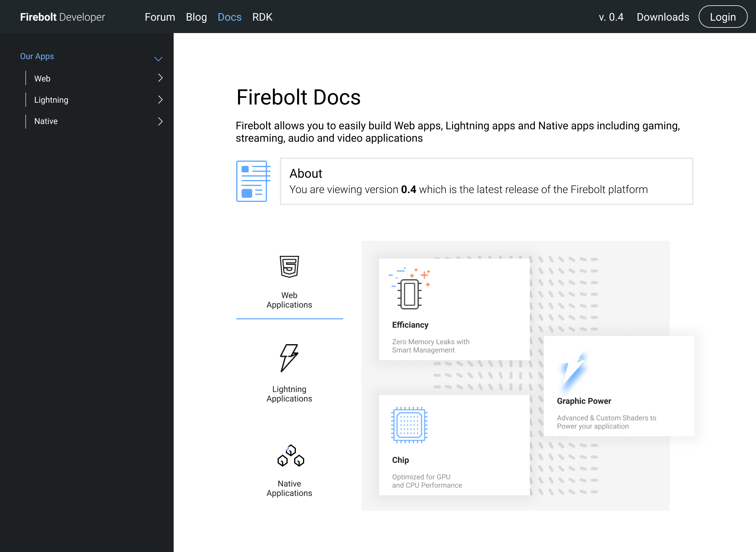Click the Graphic Power card title

584,401
